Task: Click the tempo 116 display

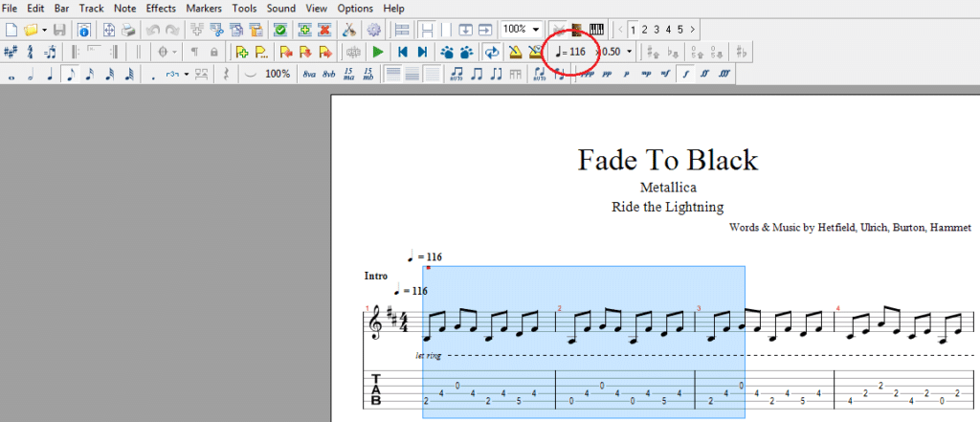Action: pyautogui.click(x=570, y=52)
